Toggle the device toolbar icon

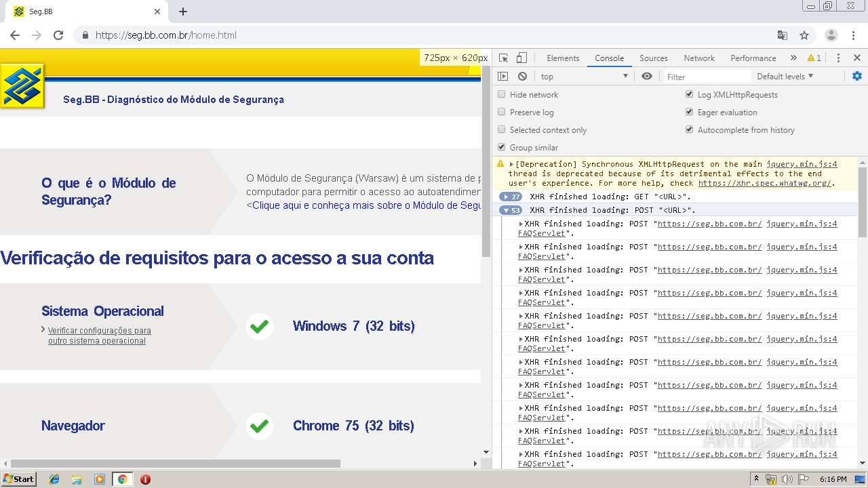tap(521, 58)
